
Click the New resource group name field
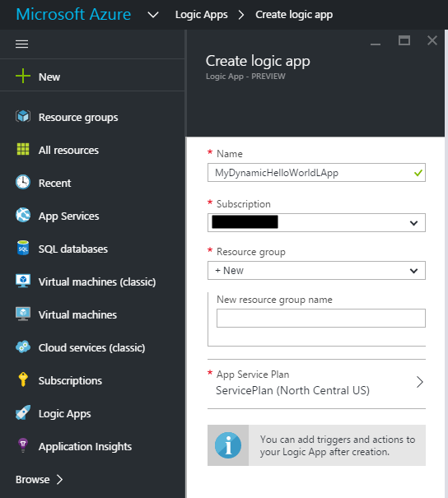(321, 318)
